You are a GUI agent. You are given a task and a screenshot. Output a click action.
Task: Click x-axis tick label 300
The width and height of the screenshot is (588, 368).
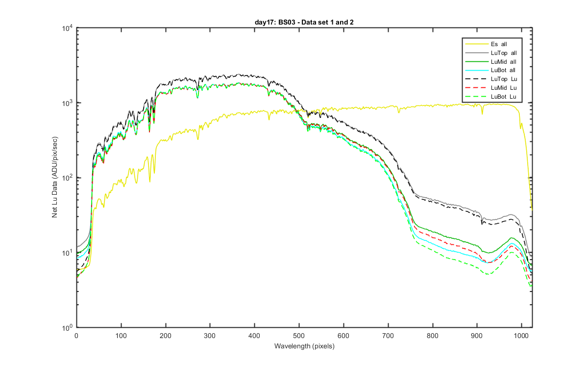210,336
